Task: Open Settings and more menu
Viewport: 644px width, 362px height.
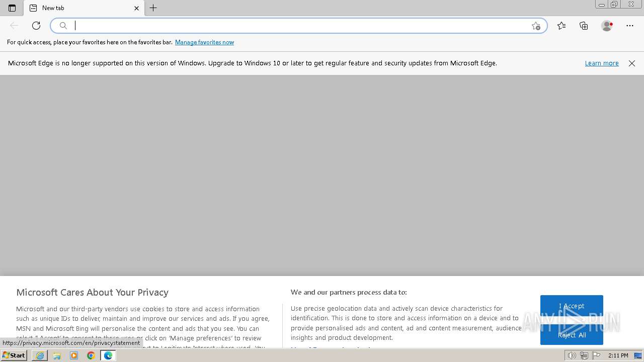Action: (630, 26)
